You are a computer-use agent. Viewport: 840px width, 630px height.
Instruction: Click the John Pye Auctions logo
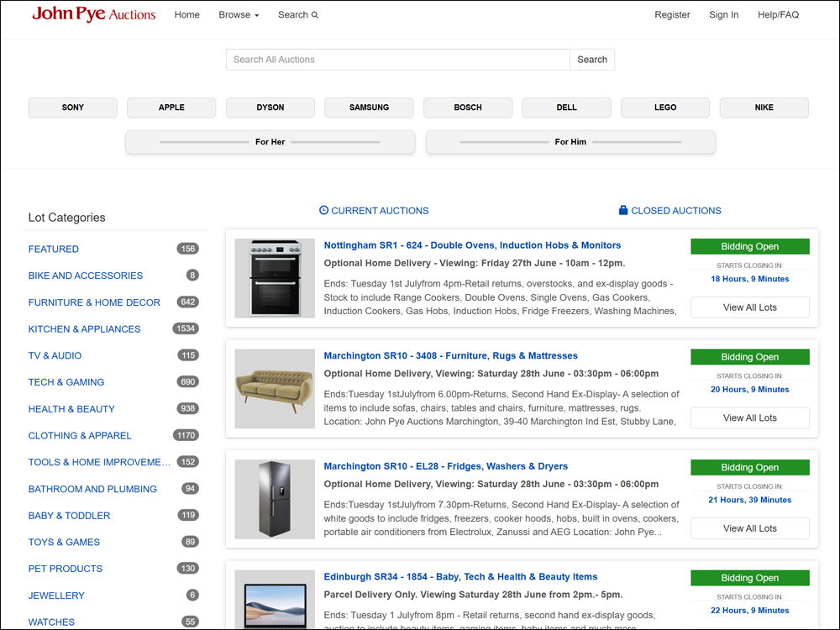tap(93, 14)
